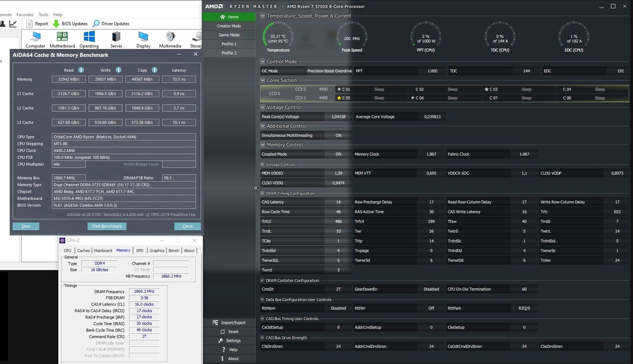Screen dimensions: 633x364
Task: Collapse the Memory Control section
Action: pyautogui.click(x=263, y=145)
